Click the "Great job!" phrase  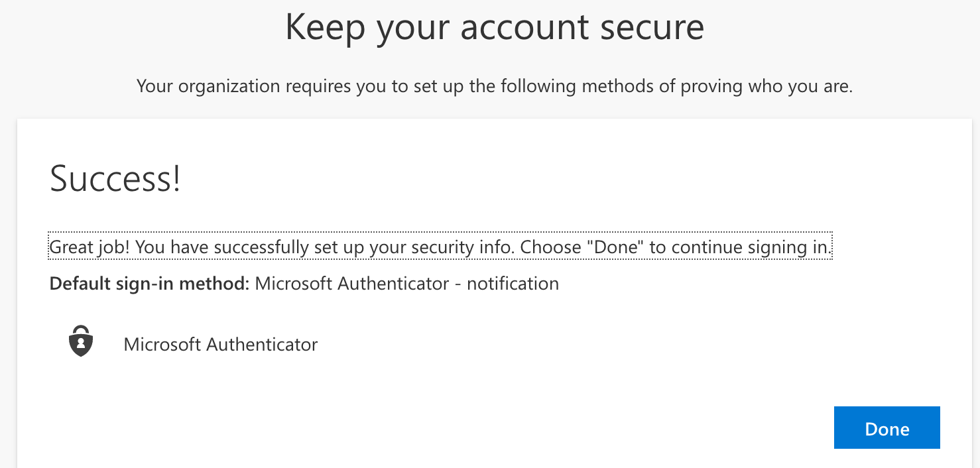(x=91, y=247)
